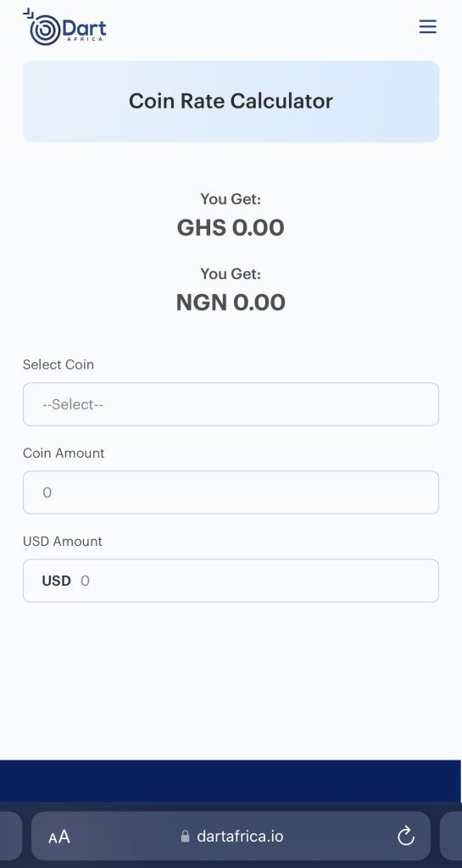The width and height of the screenshot is (462, 868).
Task: Select the NGN 0.00 result value
Action: tap(231, 303)
